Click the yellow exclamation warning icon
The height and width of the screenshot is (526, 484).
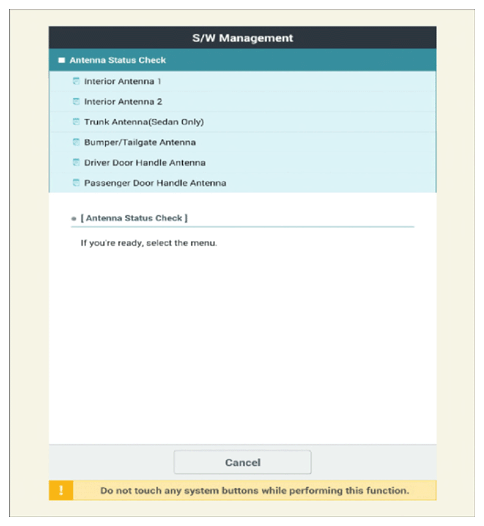click(x=61, y=490)
